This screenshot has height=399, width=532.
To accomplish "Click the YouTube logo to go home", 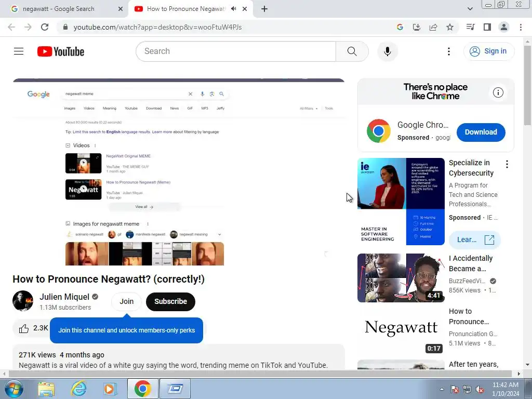I will point(61,51).
